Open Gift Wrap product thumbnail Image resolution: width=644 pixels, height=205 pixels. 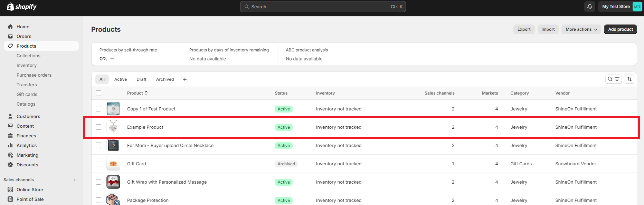[x=113, y=182]
